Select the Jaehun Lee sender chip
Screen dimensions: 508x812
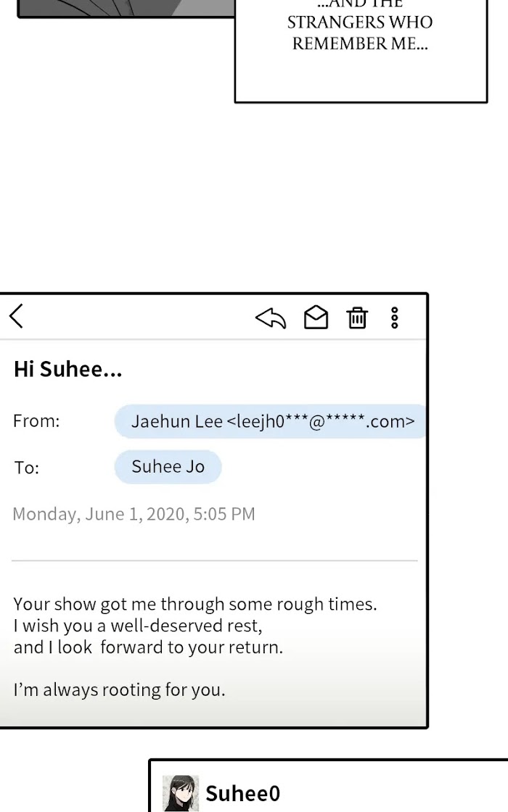coord(271,421)
